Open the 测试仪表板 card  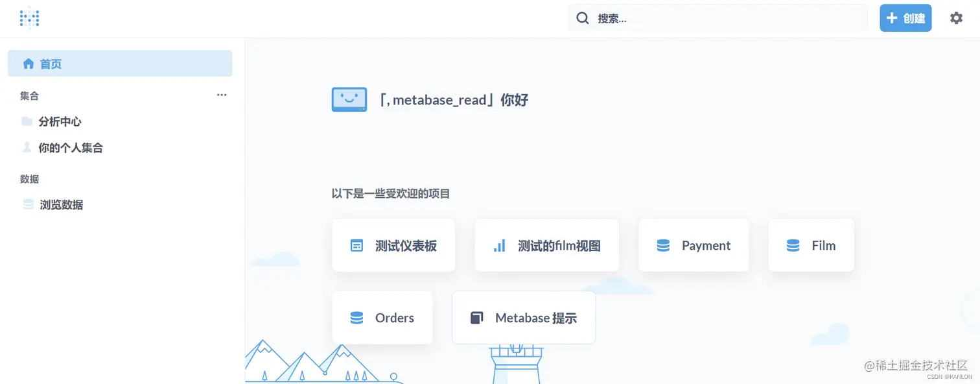pyautogui.click(x=393, y=245)
